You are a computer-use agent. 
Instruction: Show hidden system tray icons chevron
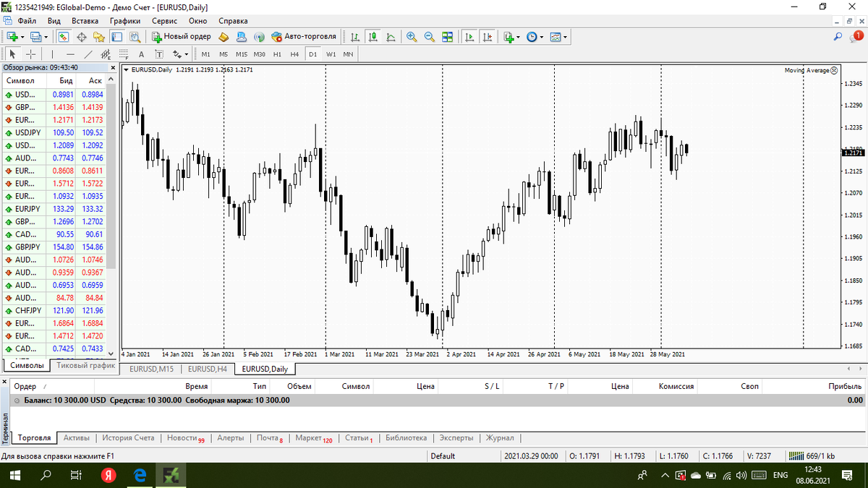[665, 475]
